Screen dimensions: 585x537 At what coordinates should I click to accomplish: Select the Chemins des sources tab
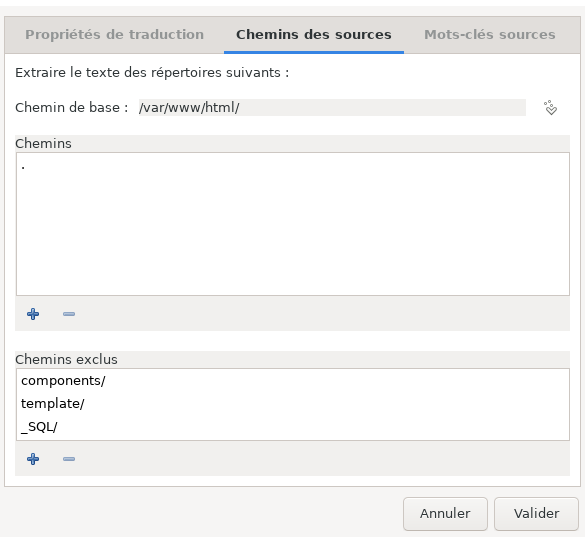pos(314,35)
